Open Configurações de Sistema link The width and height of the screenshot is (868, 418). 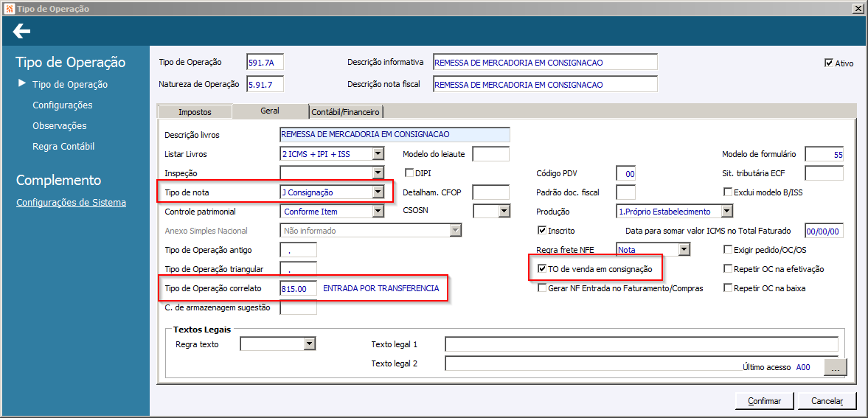coord(72,202)
